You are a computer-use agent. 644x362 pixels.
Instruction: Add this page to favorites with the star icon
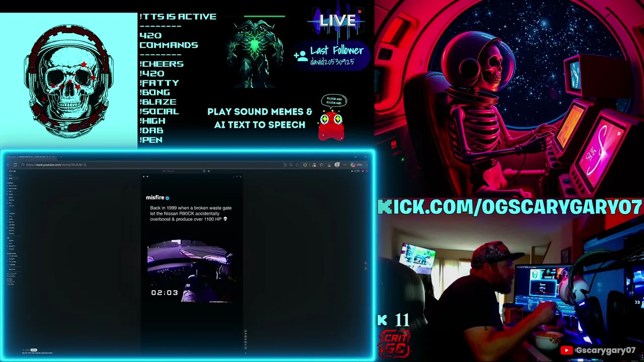[297, 165]
